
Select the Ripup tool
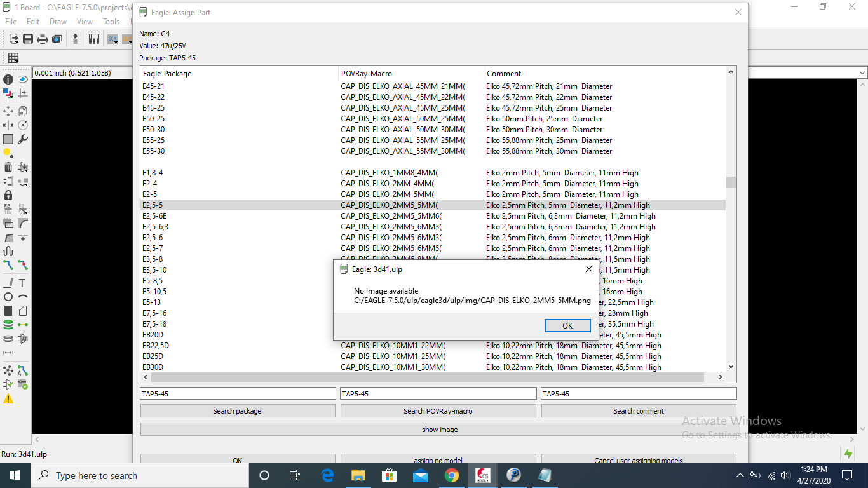tap(23, 265)
